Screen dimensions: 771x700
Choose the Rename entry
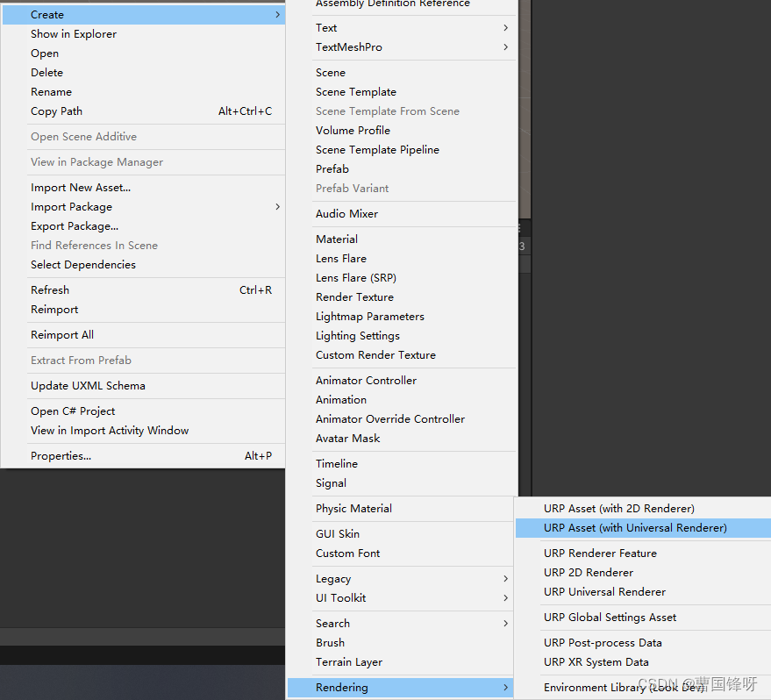coord(144,92)
